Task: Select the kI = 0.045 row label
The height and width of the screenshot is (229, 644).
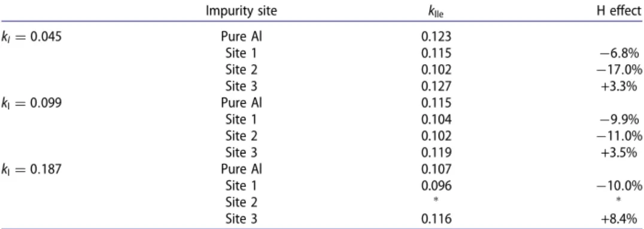Action: click(32, 37)
